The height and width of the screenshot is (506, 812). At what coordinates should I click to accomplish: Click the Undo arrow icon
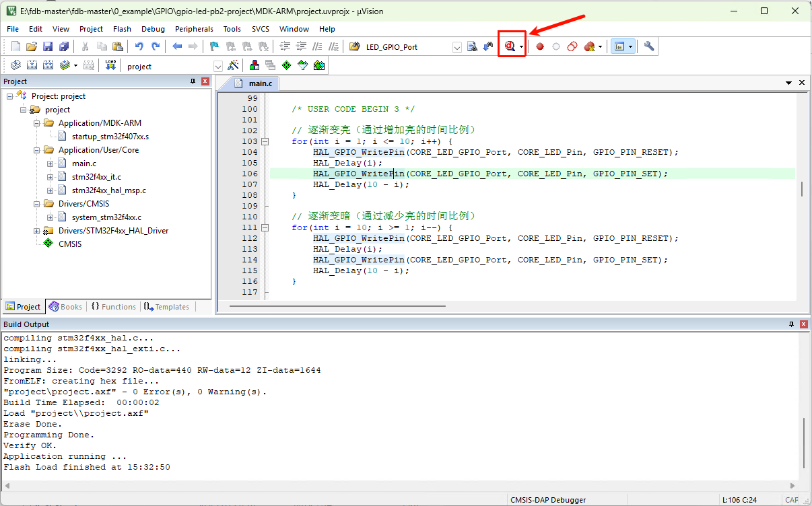point(139,46)
